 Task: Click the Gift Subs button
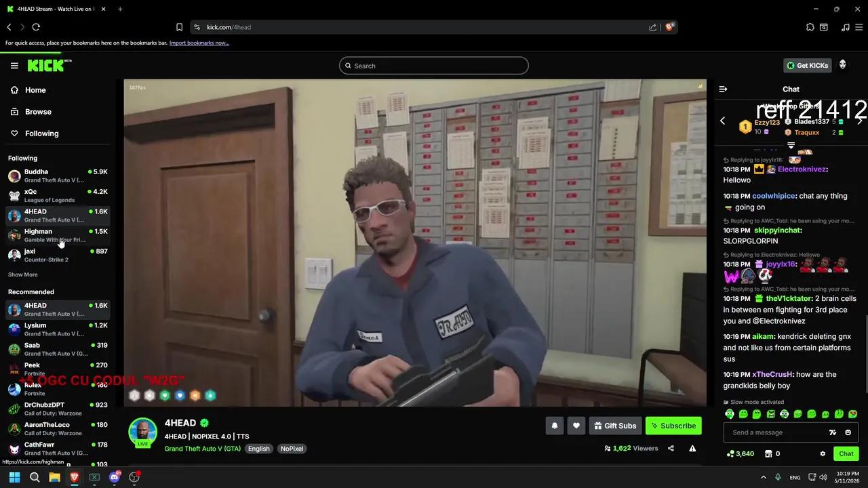615,426
